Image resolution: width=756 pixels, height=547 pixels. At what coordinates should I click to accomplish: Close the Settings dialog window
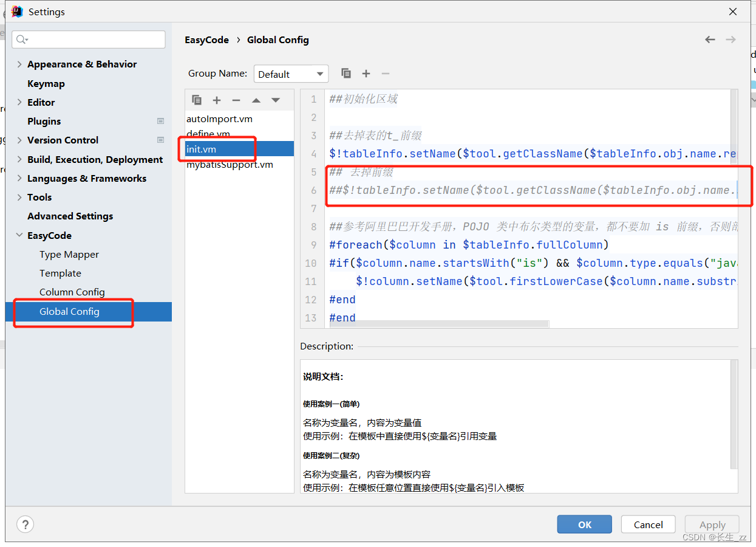tap(733, 12)
